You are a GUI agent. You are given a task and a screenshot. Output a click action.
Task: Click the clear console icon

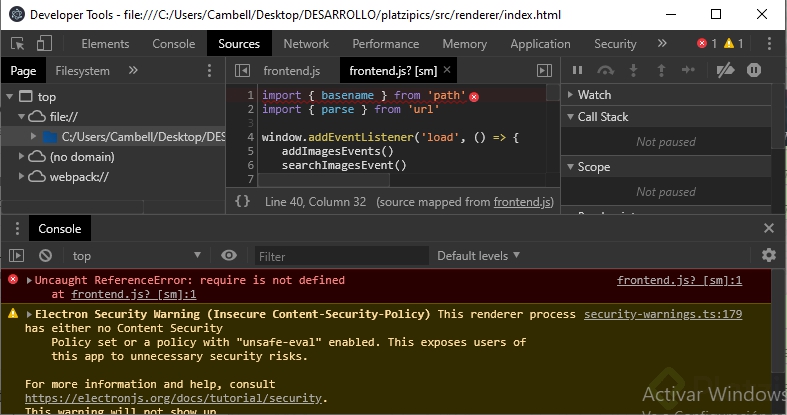pyautogui.click(x=45, y=256)
